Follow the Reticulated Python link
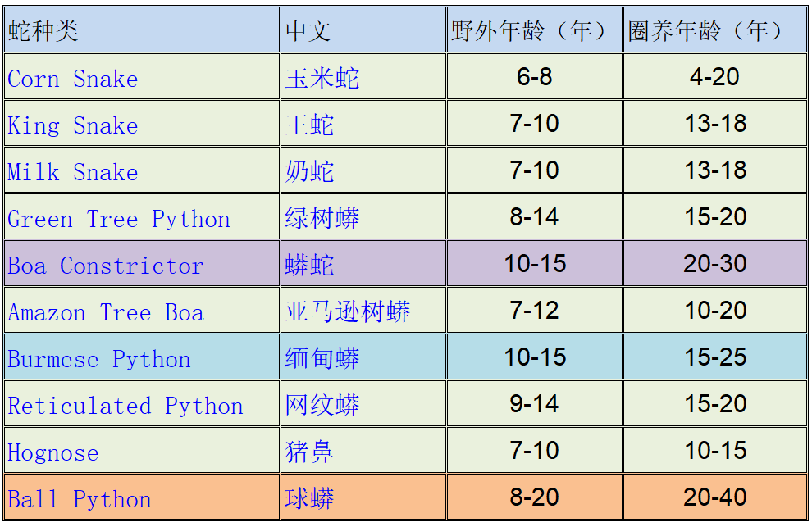Viewport: 812px width, 527px height. tap(125, 407)
